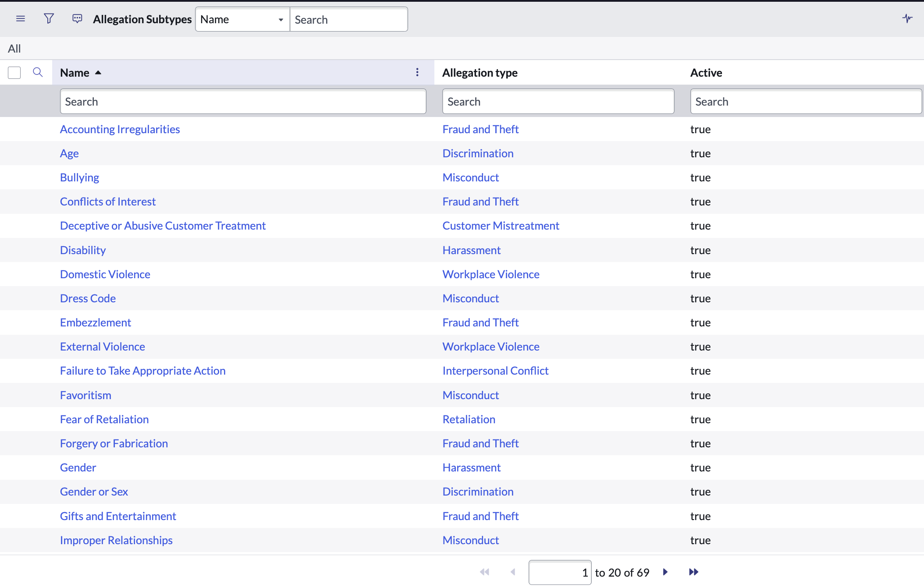Open Interpersonal Conflict allegation type
The height and width of the screenshot is (588, 924).
point(496,371)
